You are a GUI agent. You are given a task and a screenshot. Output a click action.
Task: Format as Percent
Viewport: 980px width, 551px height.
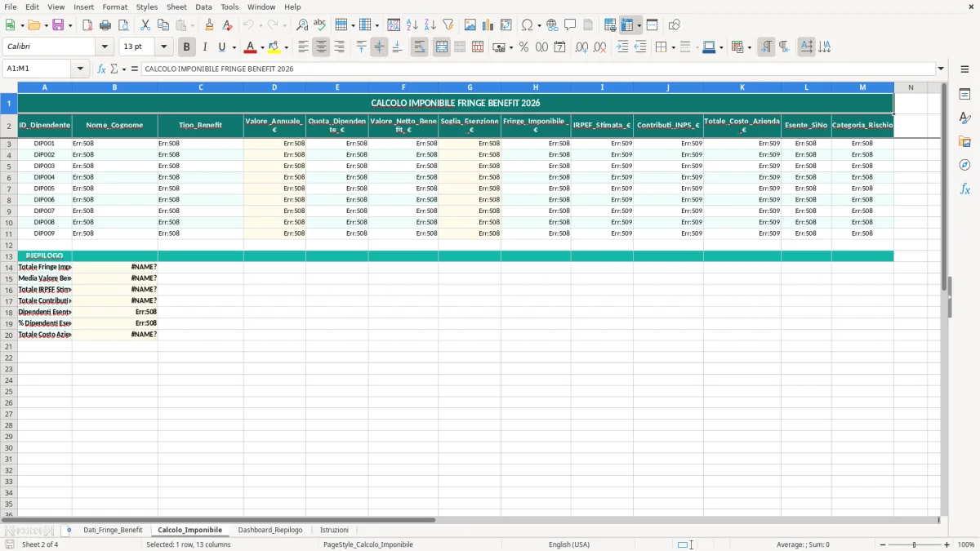[x=523, y=47]
